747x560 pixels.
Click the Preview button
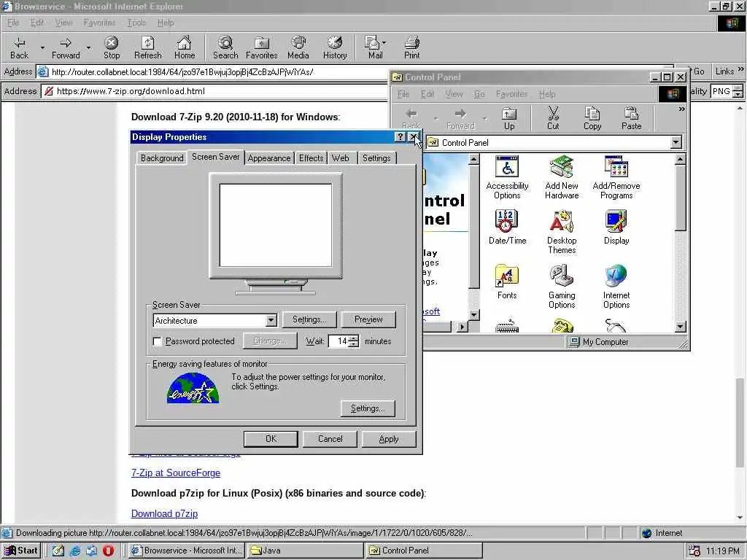point(368,319)
